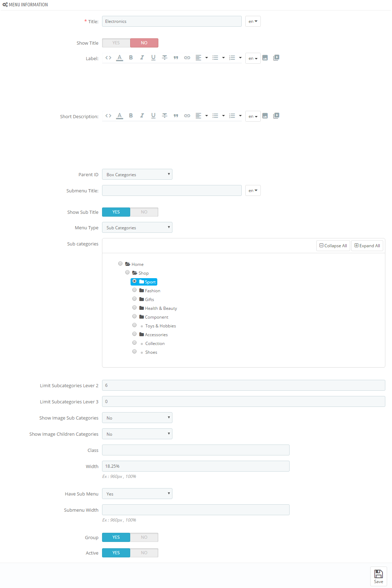Switch Show Sub Title to NO
Screen dimensions: 392x588
[144, 212]
